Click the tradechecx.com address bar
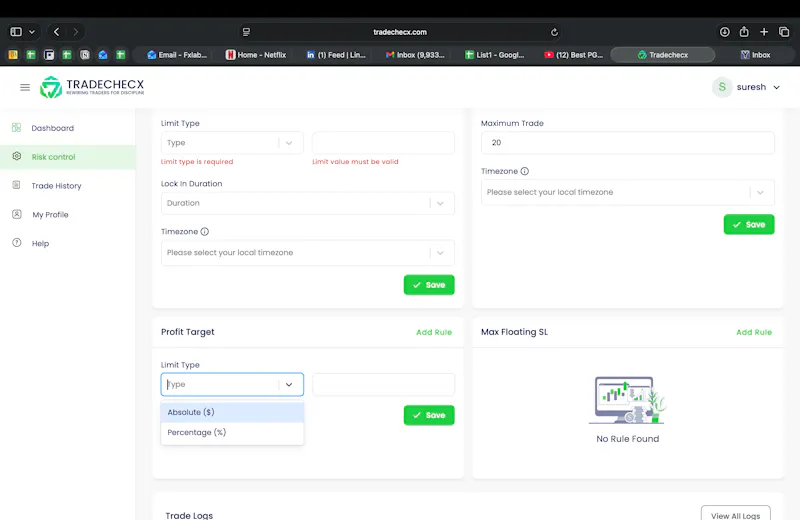The height and width of the screenshot is (520, 800). tap(400, 32)
